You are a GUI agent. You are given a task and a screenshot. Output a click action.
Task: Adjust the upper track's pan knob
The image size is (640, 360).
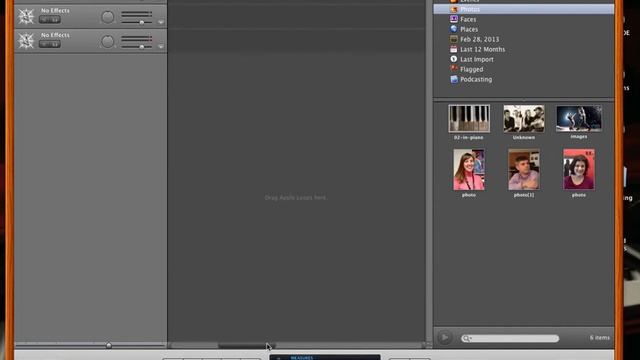108,17
